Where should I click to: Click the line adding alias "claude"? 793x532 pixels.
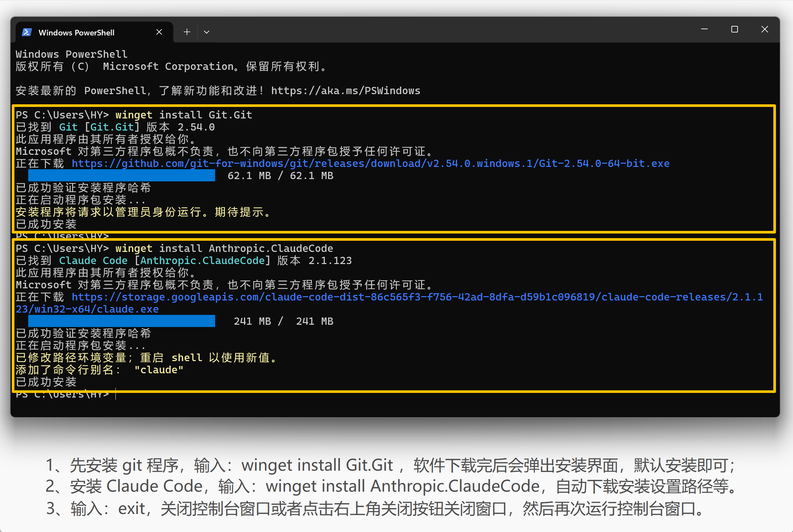coord(99,370)
